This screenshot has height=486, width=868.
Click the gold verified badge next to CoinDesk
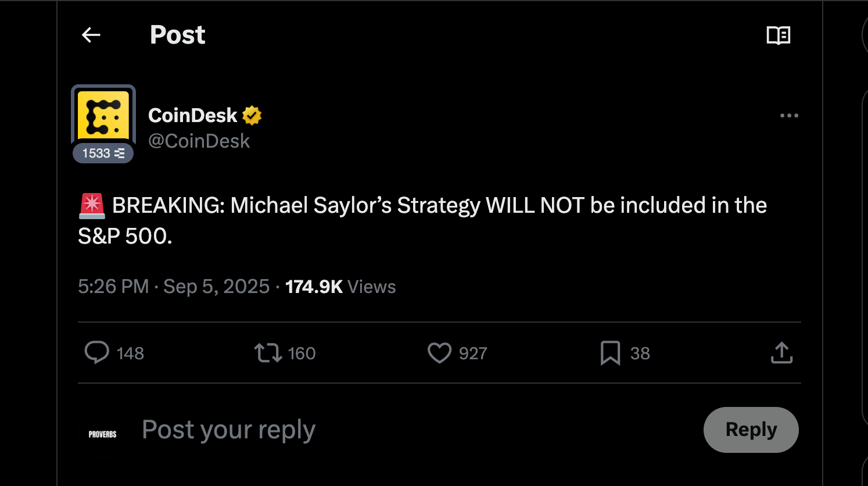(x=252, y=116)
